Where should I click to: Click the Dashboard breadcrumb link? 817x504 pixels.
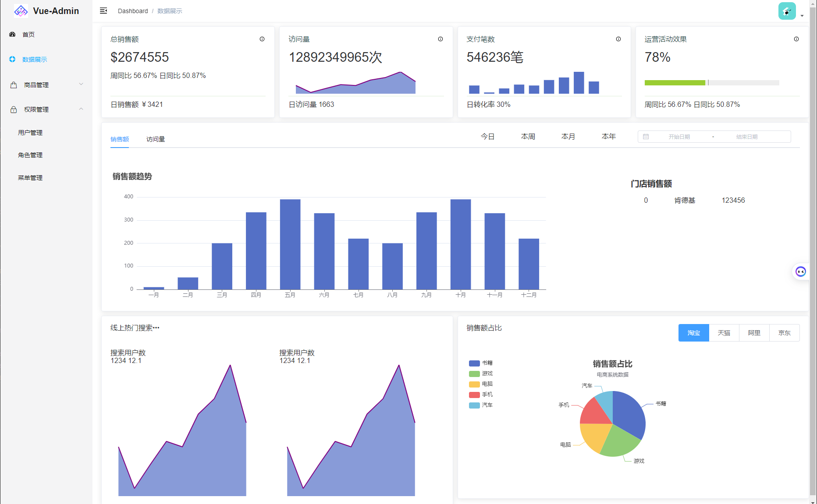(133, 11)
